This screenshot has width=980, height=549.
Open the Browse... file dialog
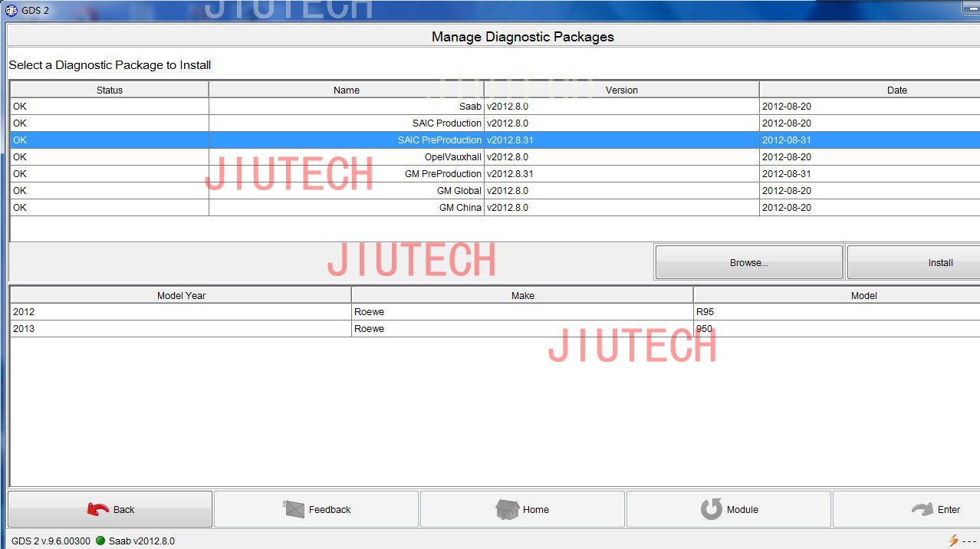pyautogui.click(x=748, y=262)
